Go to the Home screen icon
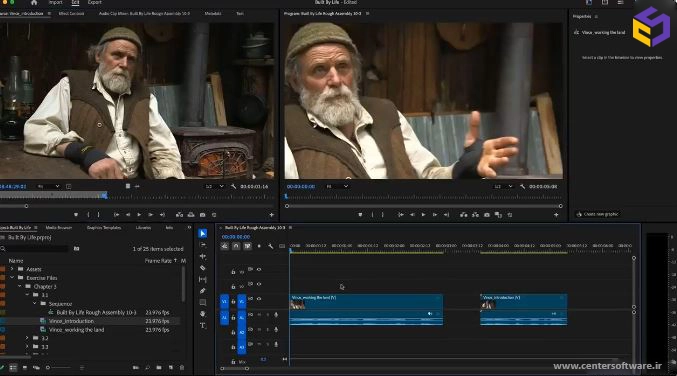The height and width of the screenshot is (376, 677). click(34, 3)
